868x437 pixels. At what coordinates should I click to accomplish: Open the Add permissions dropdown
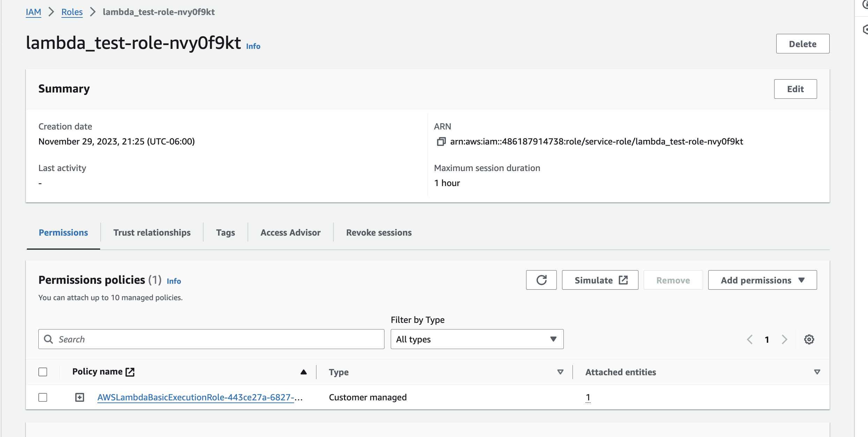(x=762, y=280)
